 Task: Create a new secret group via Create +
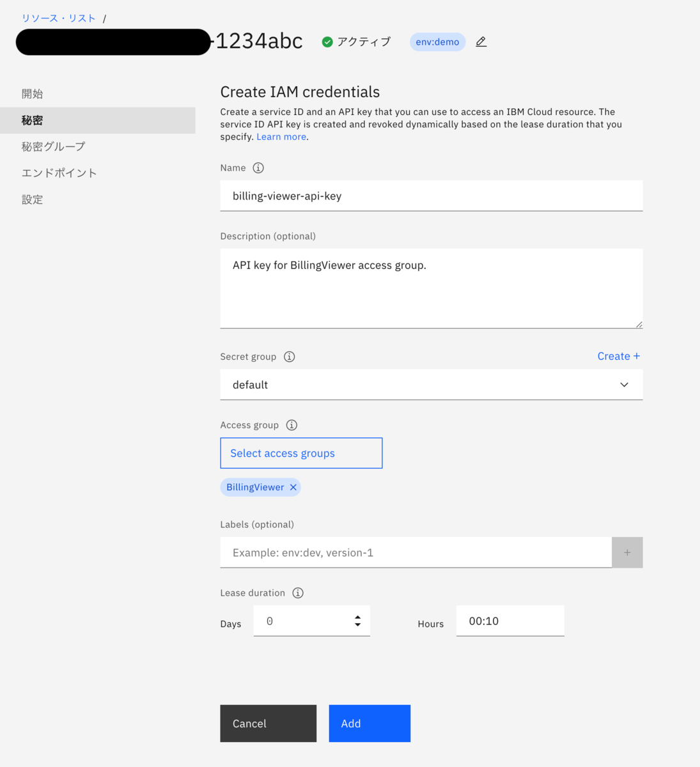click(618, 356)
